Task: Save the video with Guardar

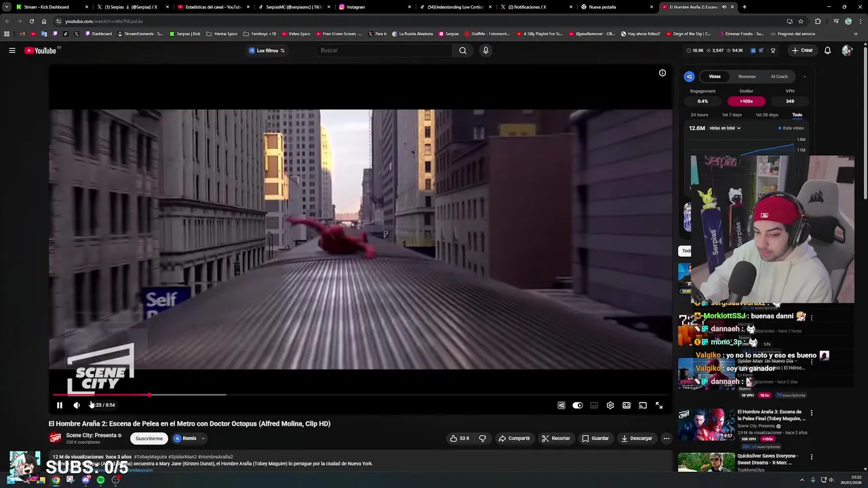Action: tap(595, 439)
